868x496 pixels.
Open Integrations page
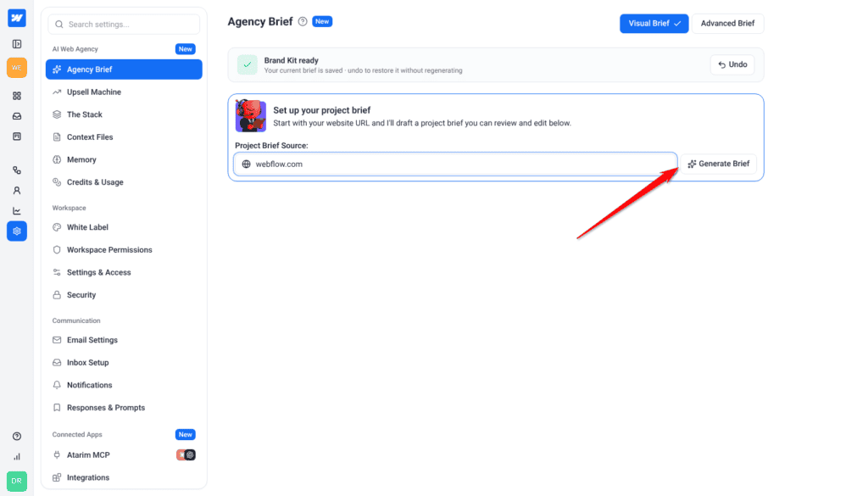click(124, 477)
